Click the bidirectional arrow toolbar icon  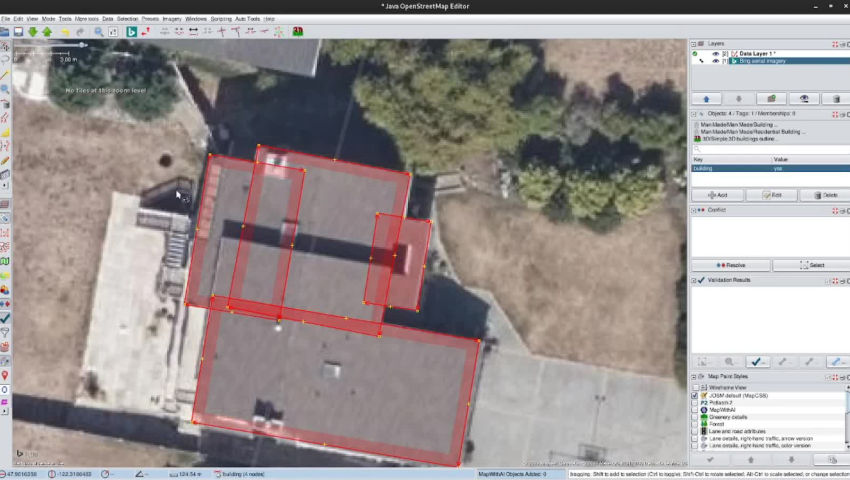pyautogui.click(x=194, y=32)
